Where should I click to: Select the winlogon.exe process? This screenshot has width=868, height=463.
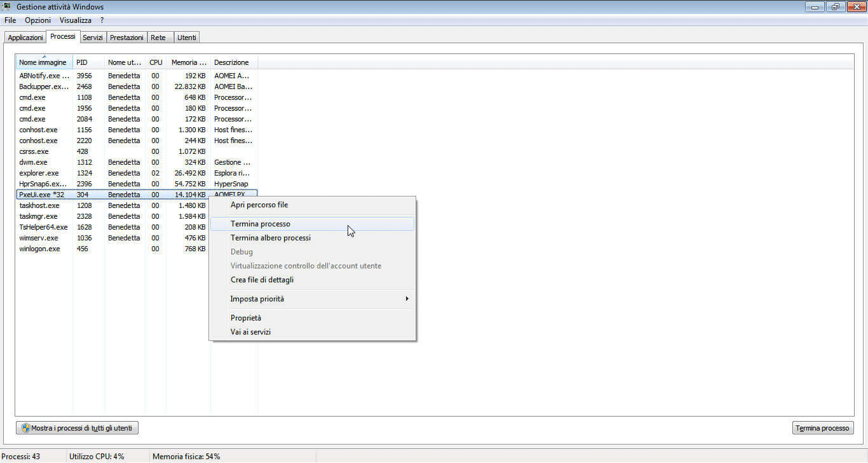pyautogui.click(x=112, y=249)
